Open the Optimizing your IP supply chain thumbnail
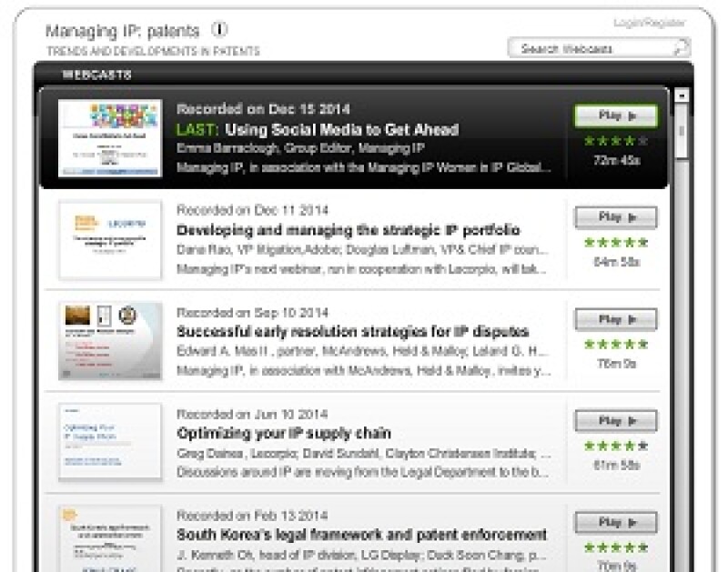Image resolution: width=728 pixels, height=572 pixels. (x=110, y=442)
